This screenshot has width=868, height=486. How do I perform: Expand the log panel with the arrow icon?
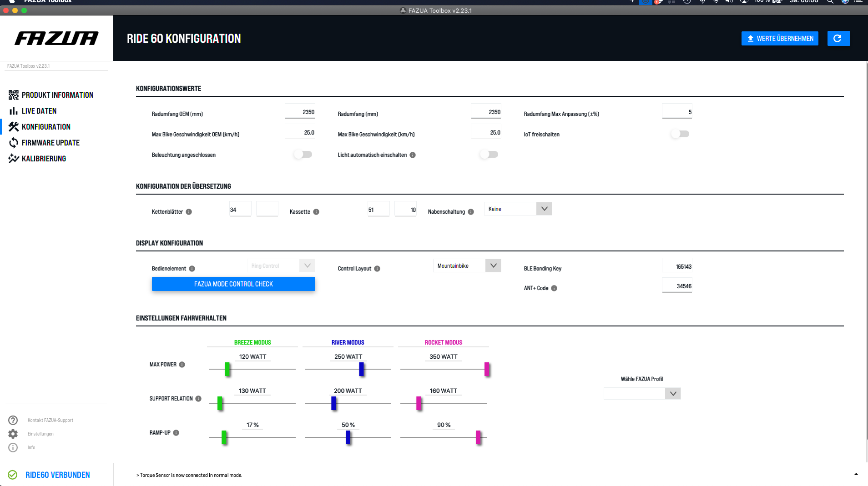(x=856, y=474)
